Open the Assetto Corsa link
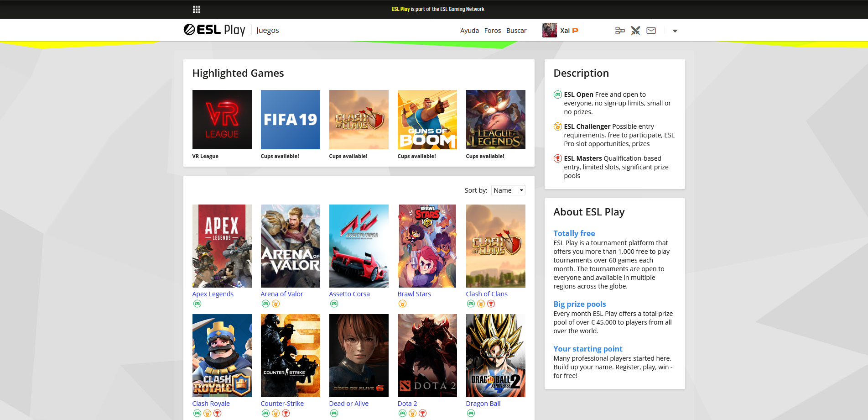The width and height of the screenshot is (868, 420). point(349,294)
